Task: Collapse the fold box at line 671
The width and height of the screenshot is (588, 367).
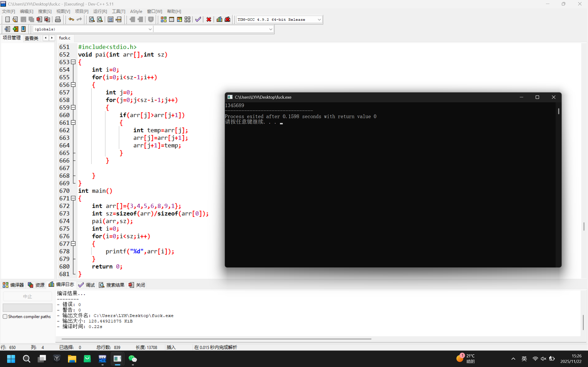Action: [x=73, y=198]
